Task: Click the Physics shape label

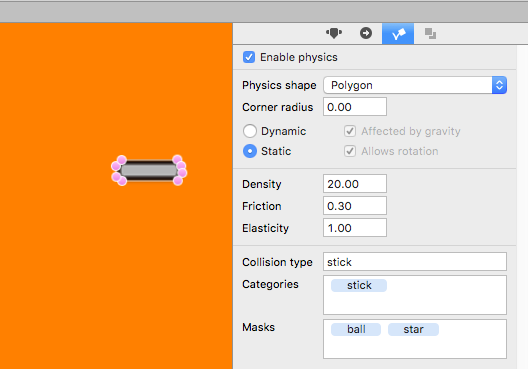Action: [279, 85]
